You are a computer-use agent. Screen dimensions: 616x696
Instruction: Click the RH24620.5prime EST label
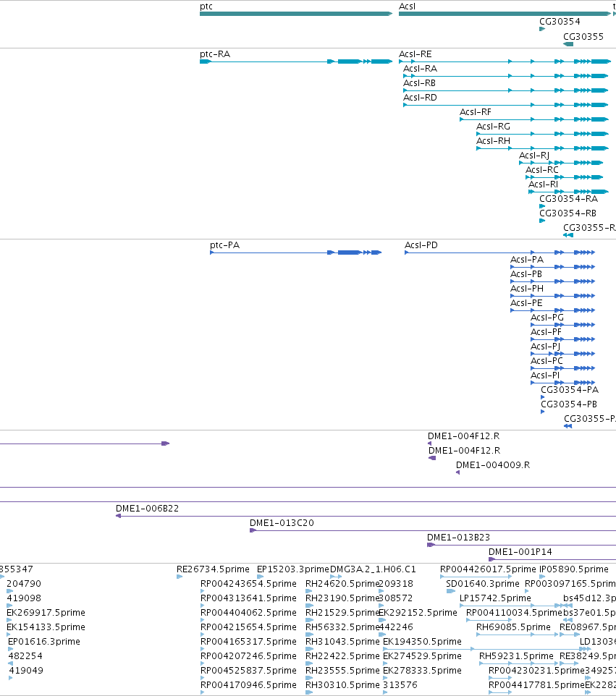tap(342, 583)
